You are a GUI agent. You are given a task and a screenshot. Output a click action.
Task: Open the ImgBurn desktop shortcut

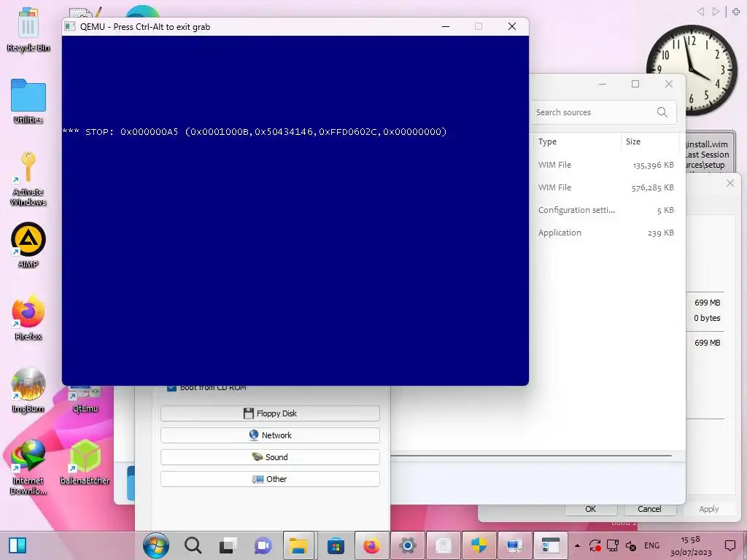click(28, 390)
